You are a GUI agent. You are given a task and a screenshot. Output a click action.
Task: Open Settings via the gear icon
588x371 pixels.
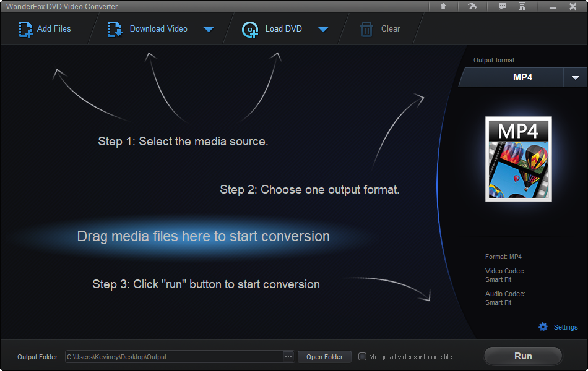(x=543, y=326)
